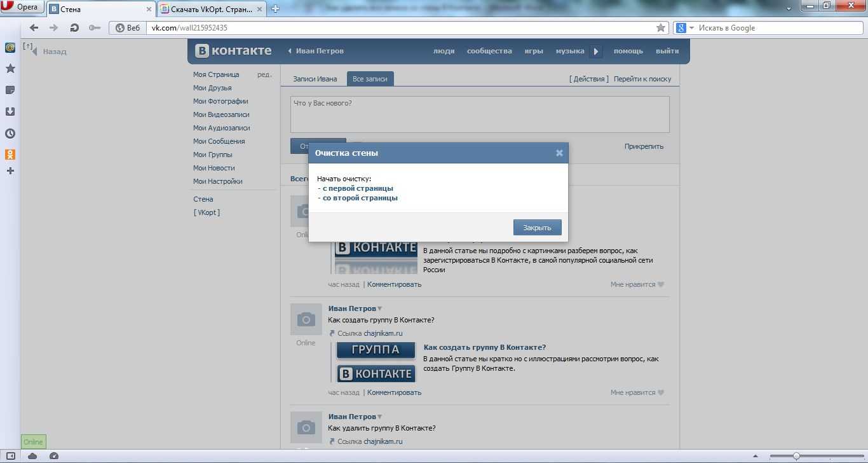The height and width of the screenshot is (463, 868).
Task: Open the игры header menu item
Action: [534, 51]
